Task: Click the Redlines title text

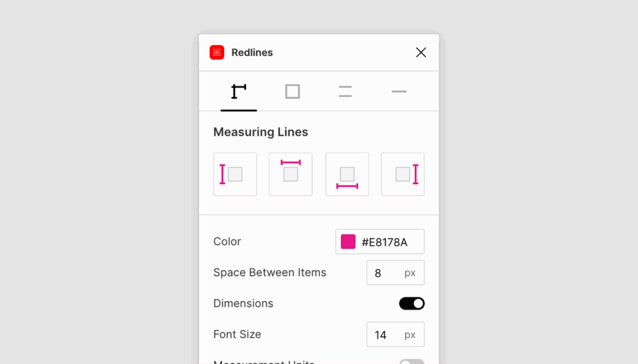Action: click(x=252, y=52)
